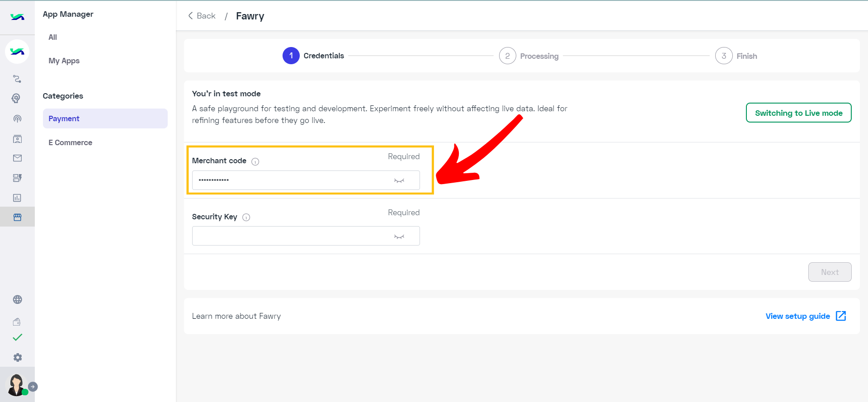This screenshot has width=868, height=402.
Task: Click the App Manager heading
Action: 68,14
